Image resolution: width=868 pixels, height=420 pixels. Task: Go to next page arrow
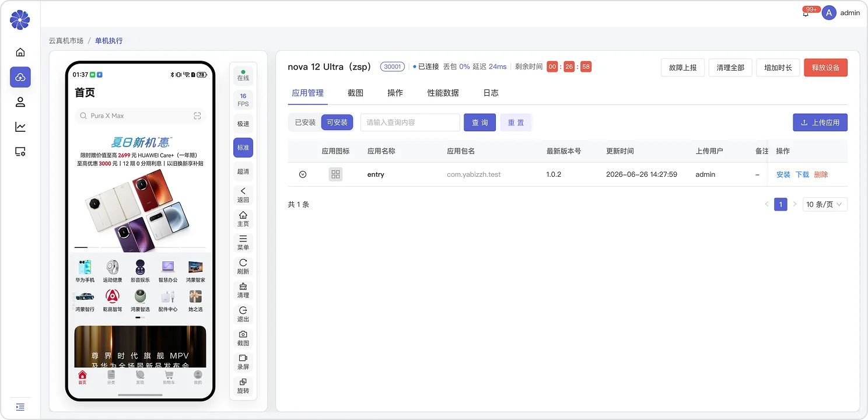tap(794, 204)
